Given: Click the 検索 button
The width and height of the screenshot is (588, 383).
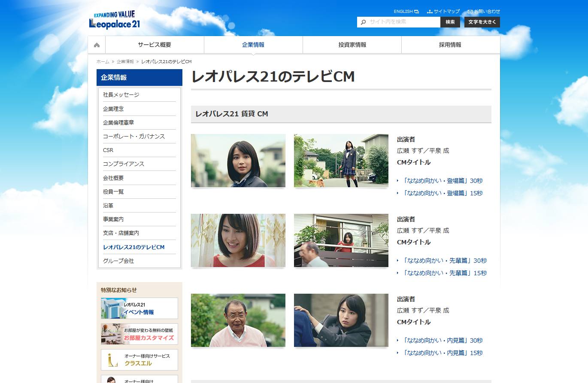Looking at the screenshot, I should click(450, 22).
